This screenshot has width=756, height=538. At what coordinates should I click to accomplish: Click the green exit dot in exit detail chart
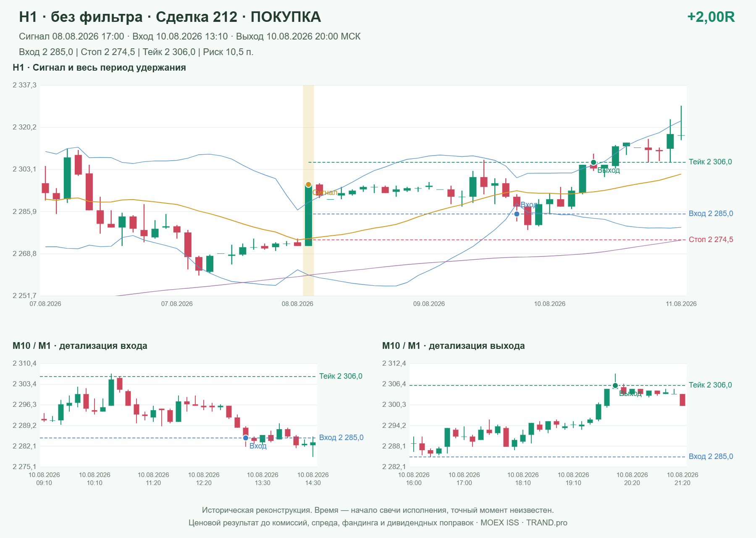tap(615, 385)
